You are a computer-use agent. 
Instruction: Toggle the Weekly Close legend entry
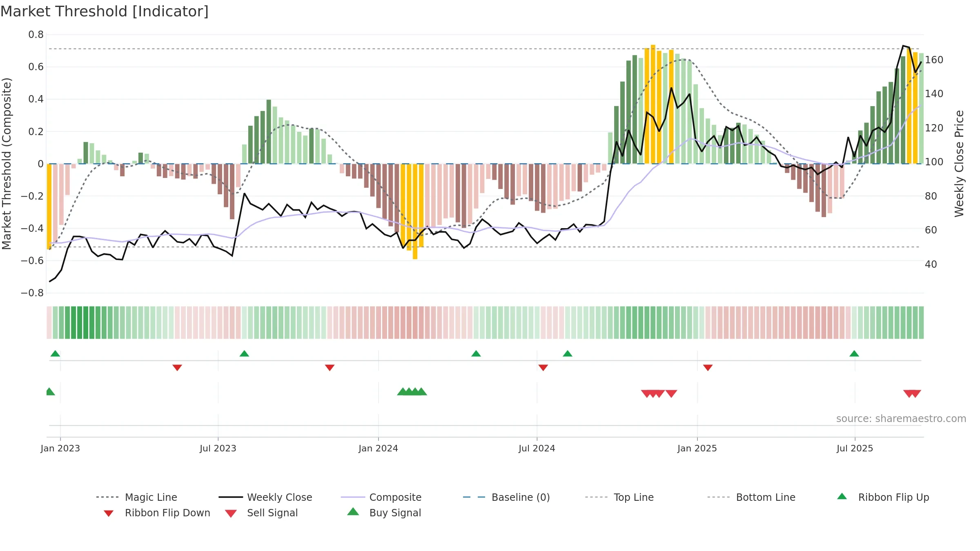click(265, 497)
